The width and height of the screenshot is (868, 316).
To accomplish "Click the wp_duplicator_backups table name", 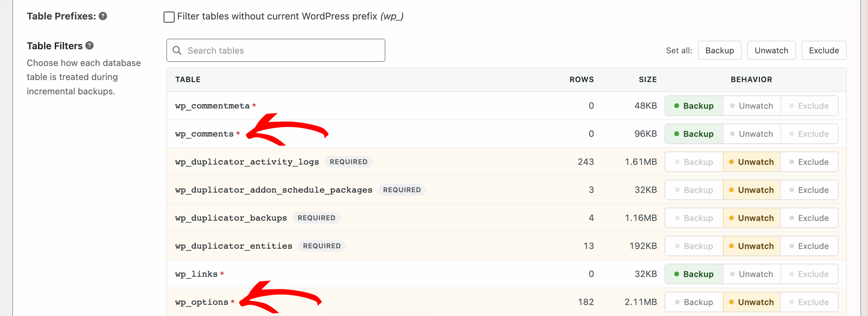I will click(231, 218).
